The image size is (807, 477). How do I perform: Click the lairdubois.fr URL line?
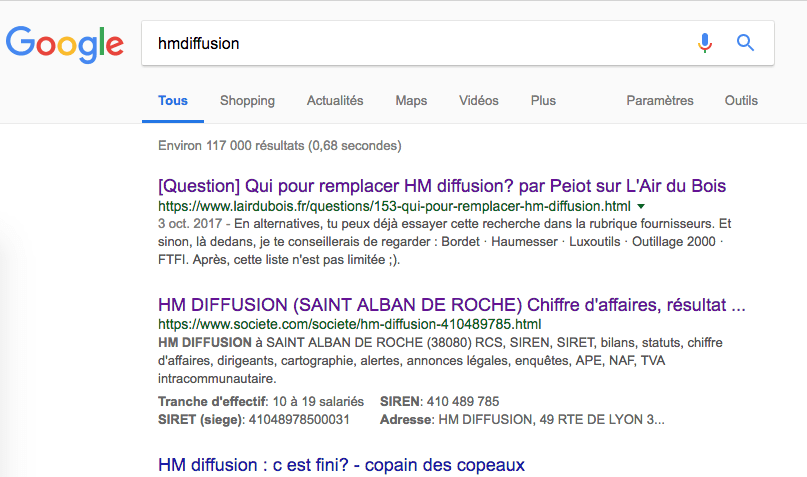pos(394,206)
